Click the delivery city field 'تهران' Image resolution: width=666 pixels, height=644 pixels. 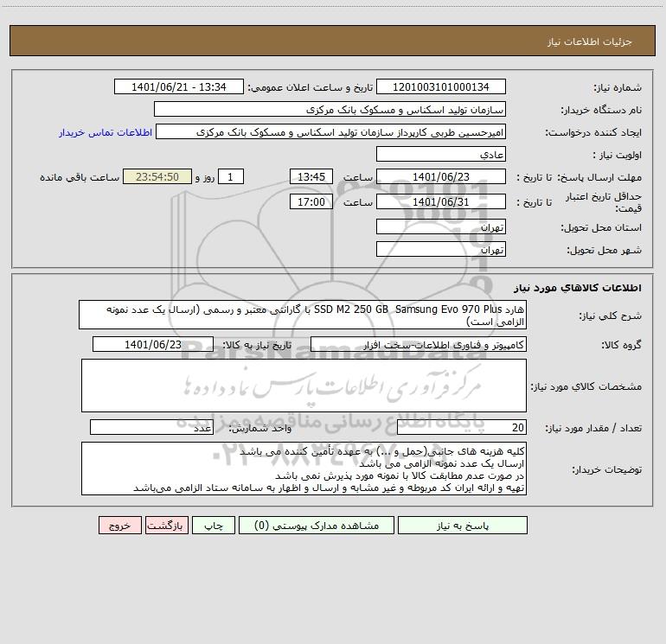coord(441,249)
